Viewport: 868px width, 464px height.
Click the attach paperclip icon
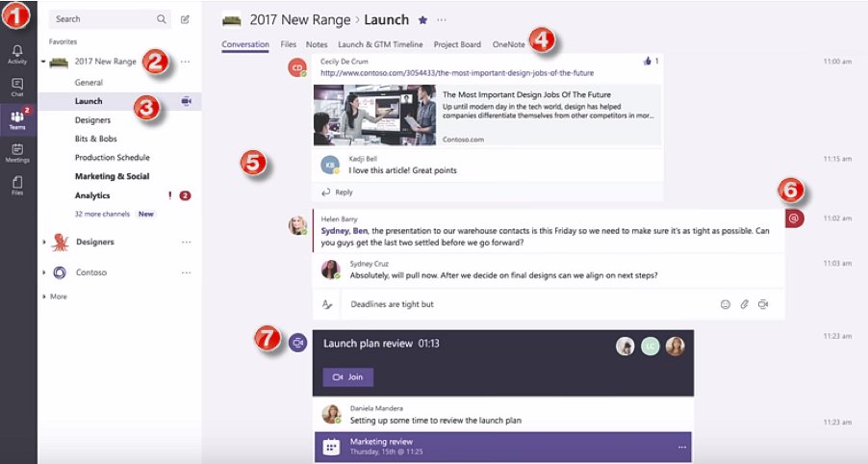tap(745, 304)
